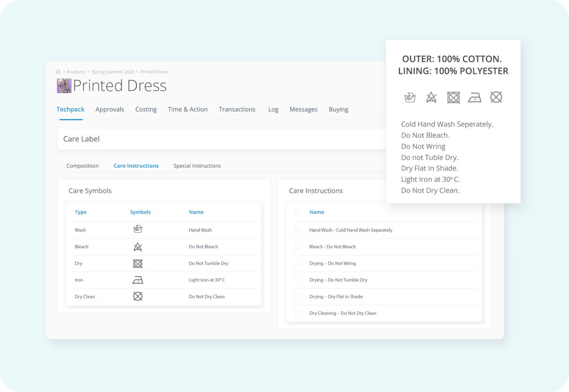
Task: Click the Products breadcrumb link
Action: [76, 72]
